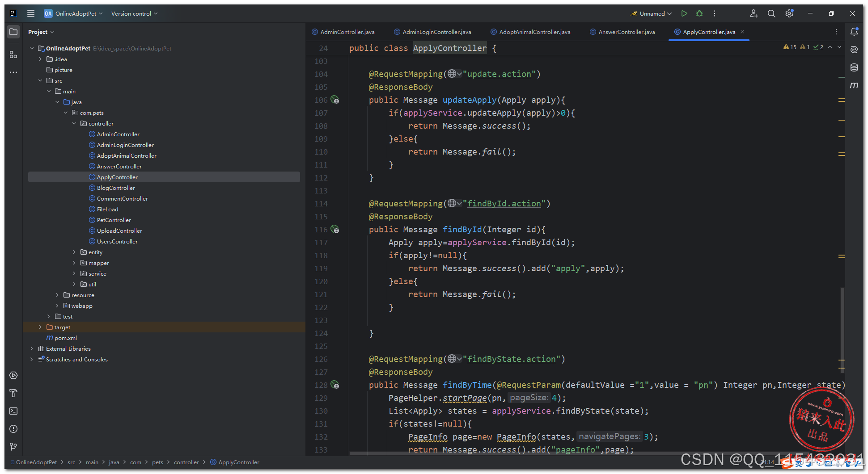Open the update.action mapping link
Image resolution: width=868 pixels, height=474 pixels.
click(499, 74)
